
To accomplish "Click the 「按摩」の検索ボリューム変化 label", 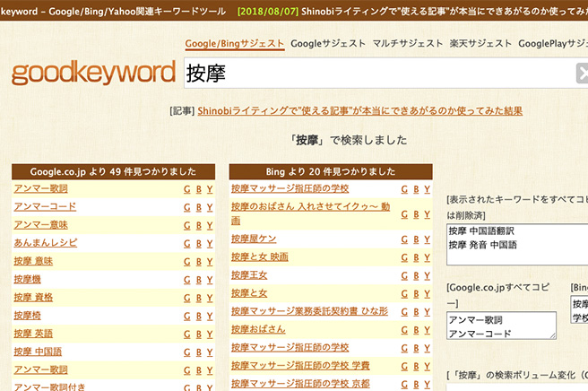I will (x=517, y=375).
